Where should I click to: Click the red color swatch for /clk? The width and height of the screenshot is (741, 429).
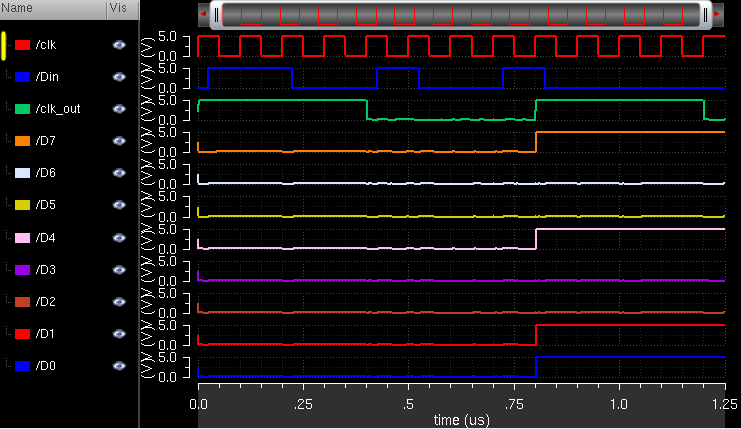tap(22, 45)
